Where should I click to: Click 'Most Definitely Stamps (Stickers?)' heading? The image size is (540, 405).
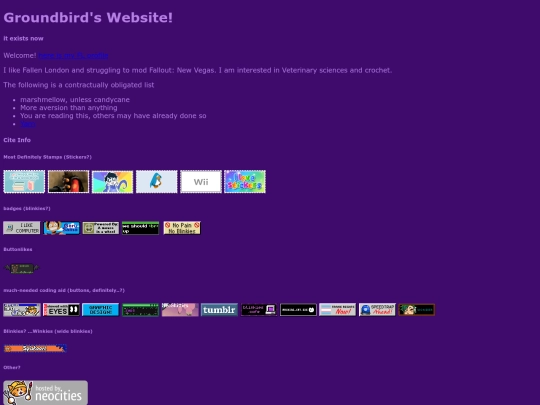pos(48,157)
